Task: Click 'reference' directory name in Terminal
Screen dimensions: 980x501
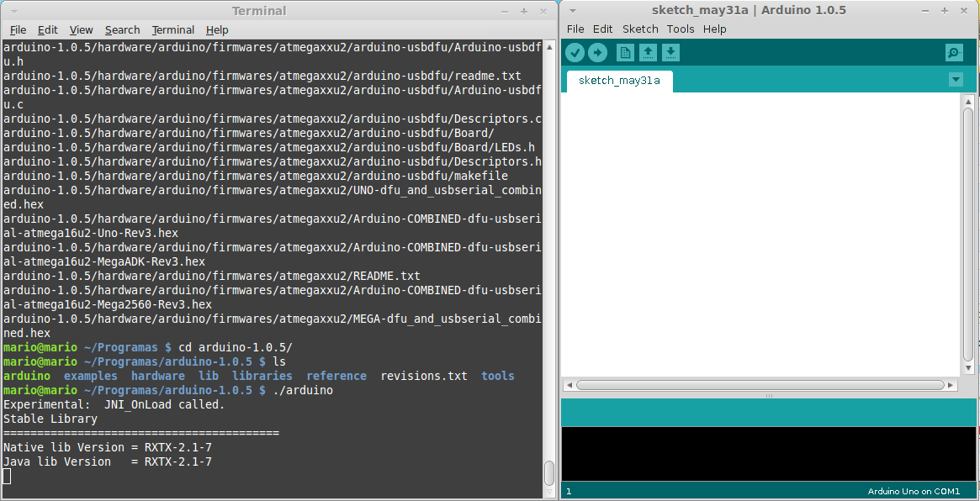Action: [x=336, y=376]
